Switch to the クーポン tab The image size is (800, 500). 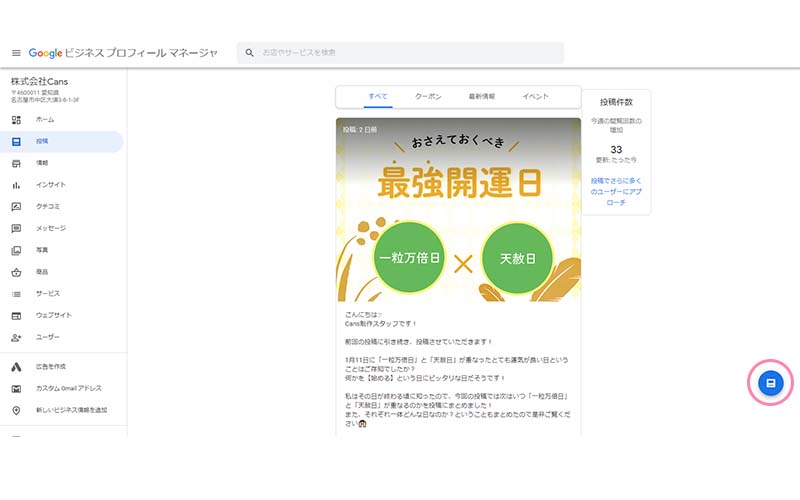(428, 97)
